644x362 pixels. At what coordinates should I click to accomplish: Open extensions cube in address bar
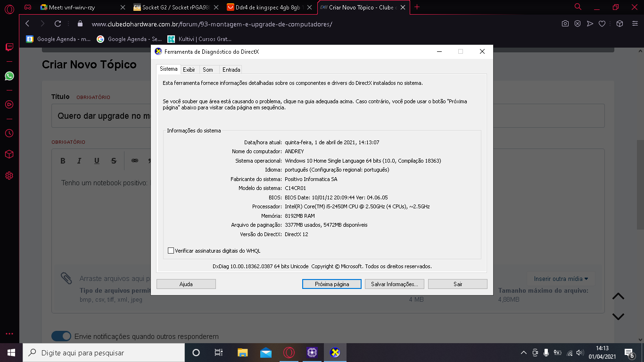(620, 24)
